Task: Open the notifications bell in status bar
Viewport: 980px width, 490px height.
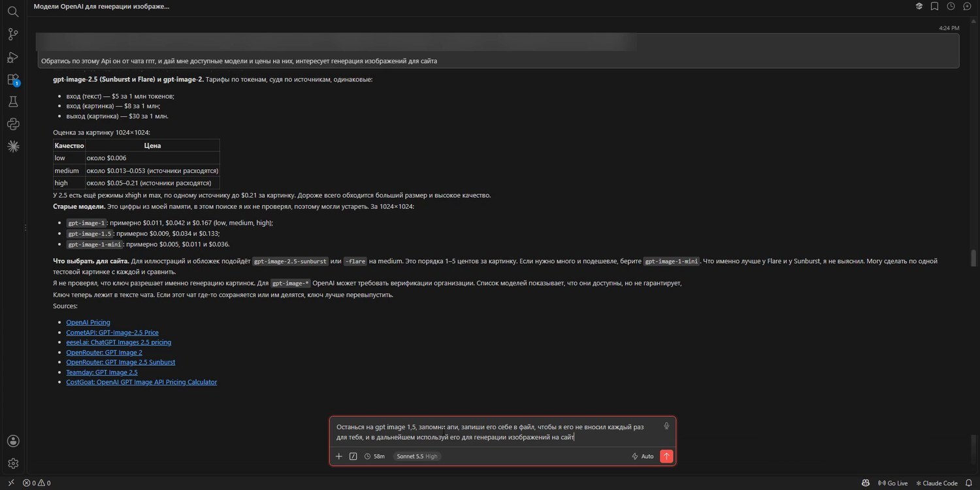Action: pyautogui.click(x=970, y=483)
